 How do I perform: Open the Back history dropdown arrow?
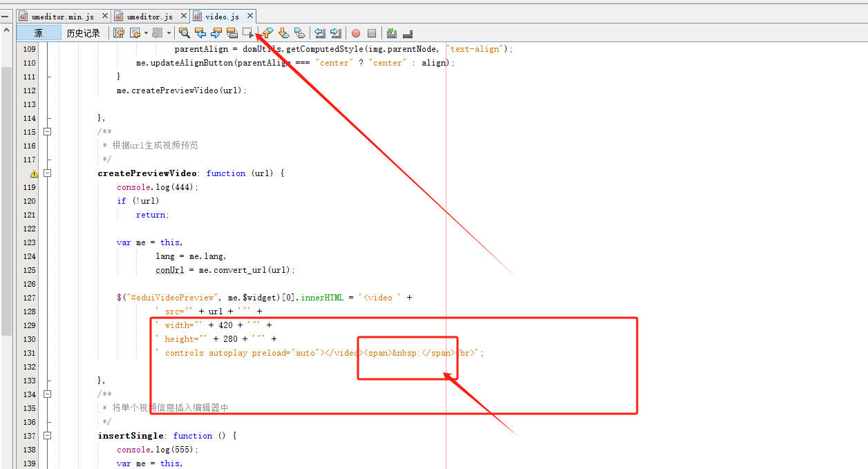(146, 33)
